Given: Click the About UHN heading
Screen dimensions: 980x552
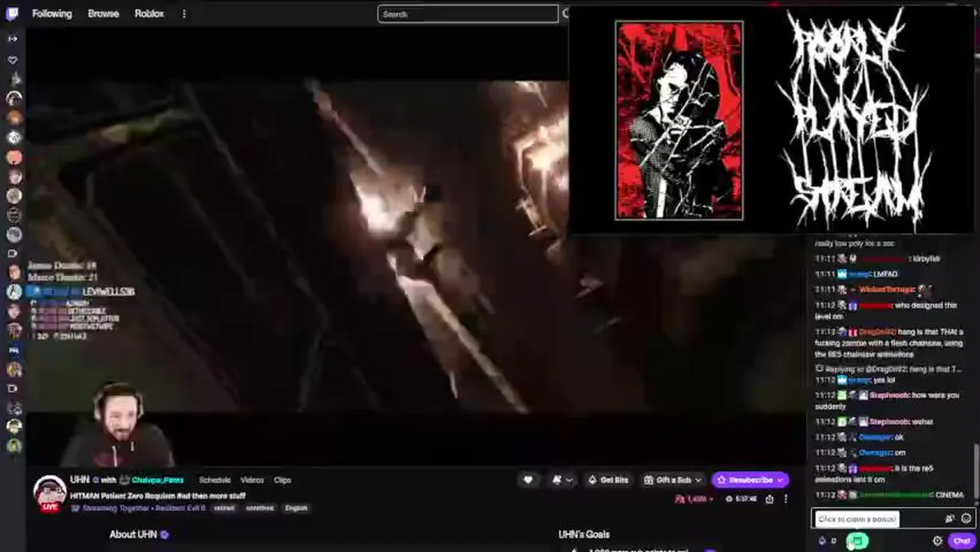Looking at the screenshot, I should pos(133,534).
